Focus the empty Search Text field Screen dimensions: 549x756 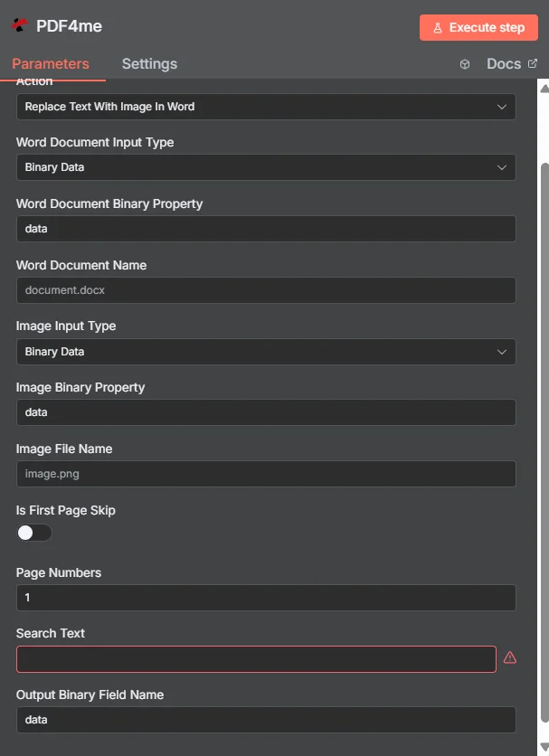pos(256,658)
